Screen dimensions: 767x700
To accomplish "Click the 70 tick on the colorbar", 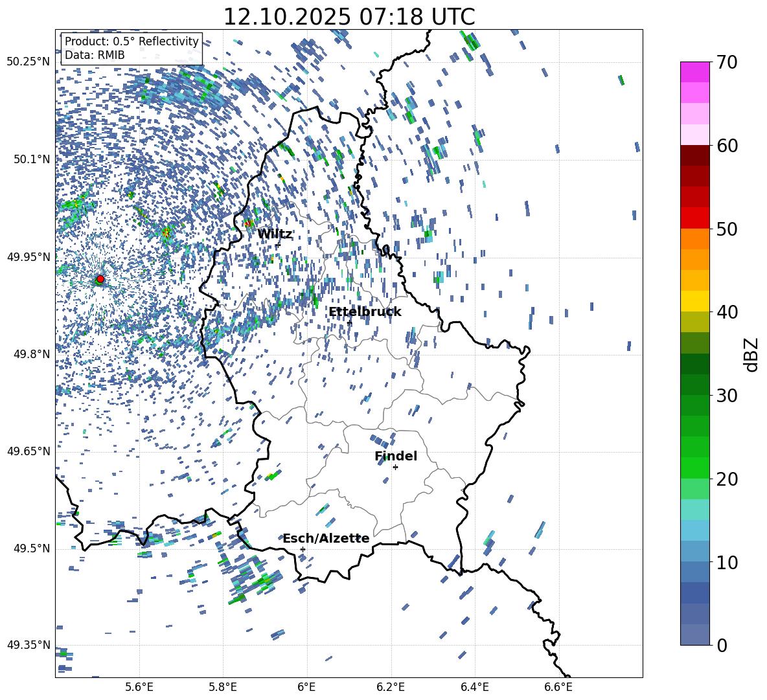I will click(x=727, y=63).
